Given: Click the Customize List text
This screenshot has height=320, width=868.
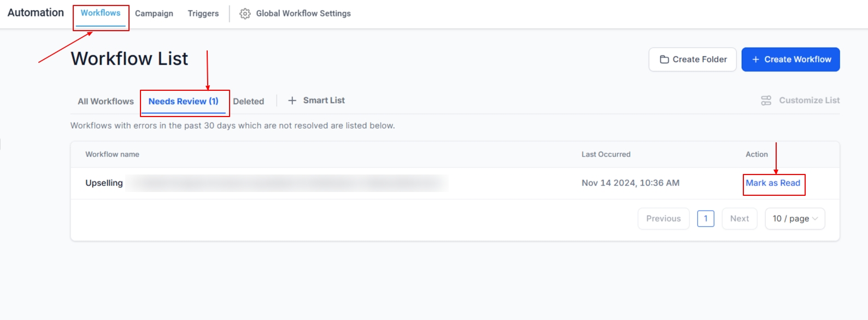Looking at the screenshot, I should (809, 101).
